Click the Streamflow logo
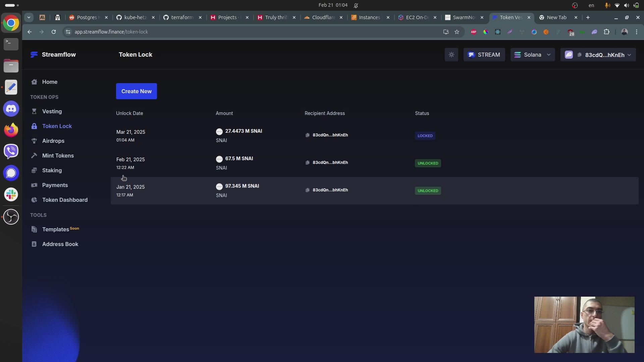 click(53, 55)
